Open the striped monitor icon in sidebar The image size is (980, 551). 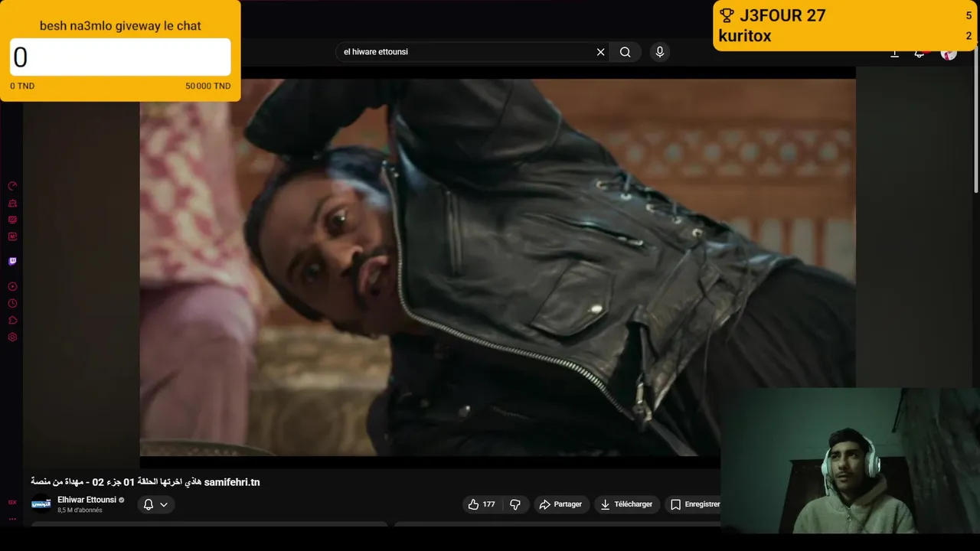pyautogui.click(x=12, y=220)
